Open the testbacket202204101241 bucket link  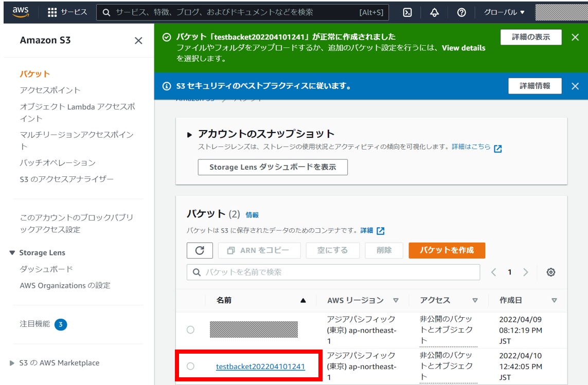coord(261,366)
